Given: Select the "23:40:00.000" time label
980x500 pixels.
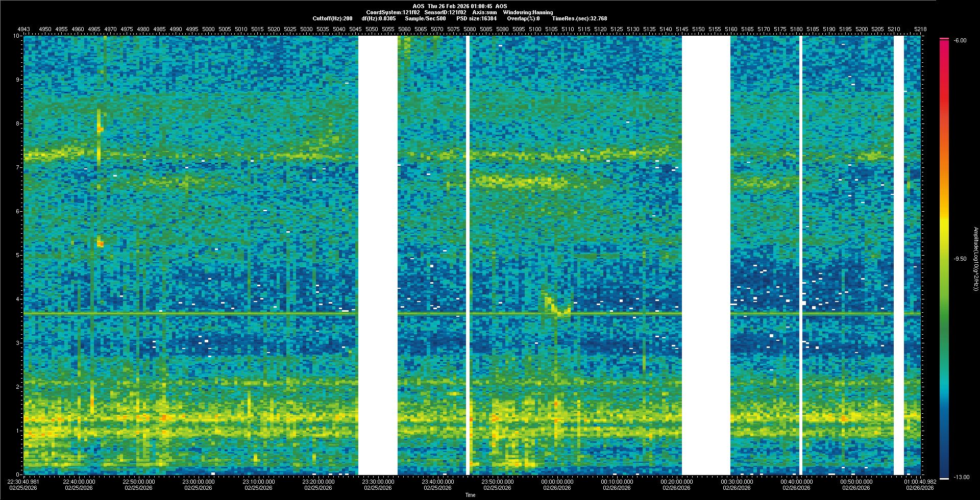Looking at the screenshot, I should pos(438,482).
